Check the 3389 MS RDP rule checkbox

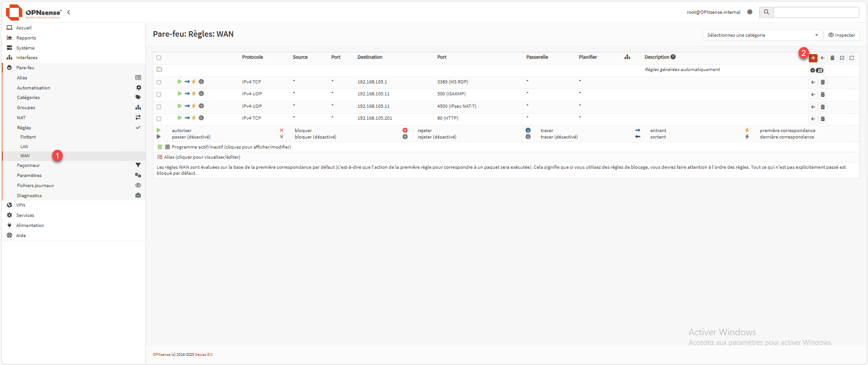[x=159, y=83]
